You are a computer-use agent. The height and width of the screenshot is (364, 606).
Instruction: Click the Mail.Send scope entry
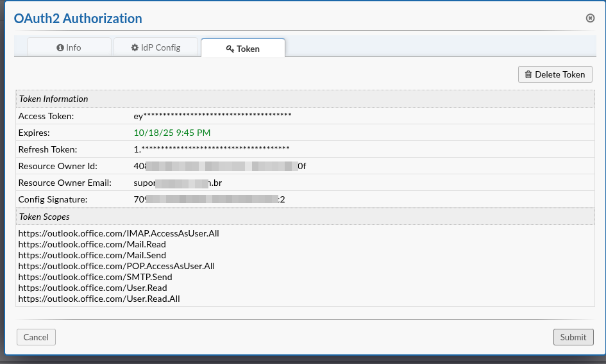(92, 255)
